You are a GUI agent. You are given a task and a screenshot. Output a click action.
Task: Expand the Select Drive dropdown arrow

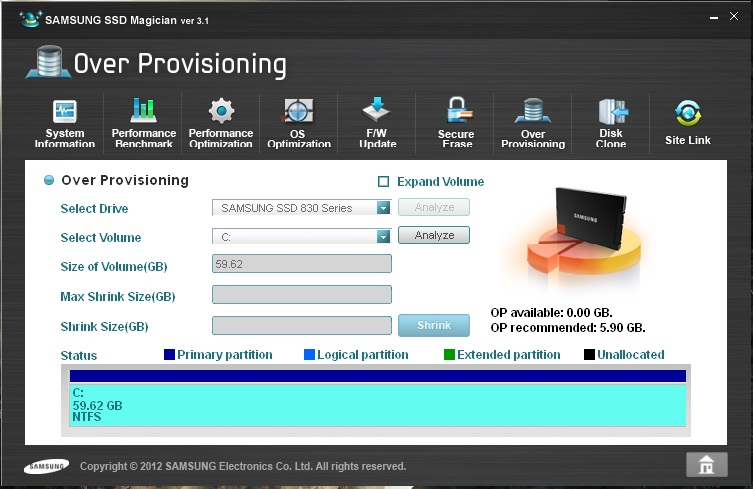(x=383, y=208)
